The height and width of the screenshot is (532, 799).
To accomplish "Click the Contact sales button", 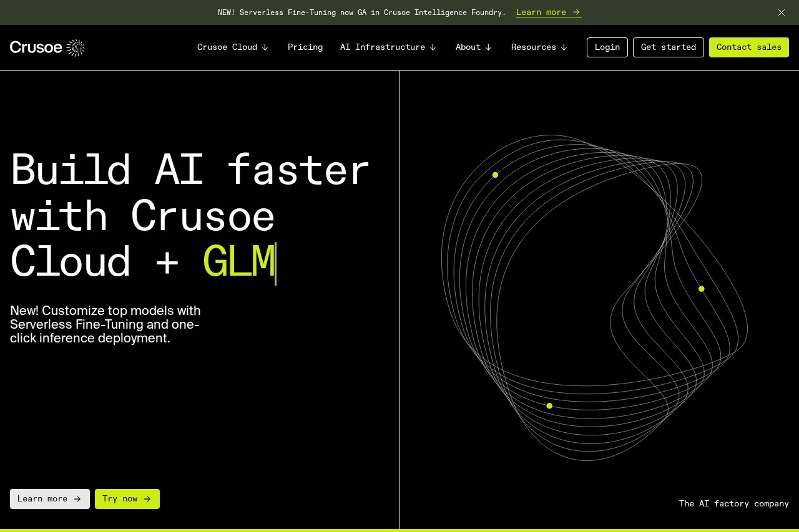I will click(x=749, y=47).
